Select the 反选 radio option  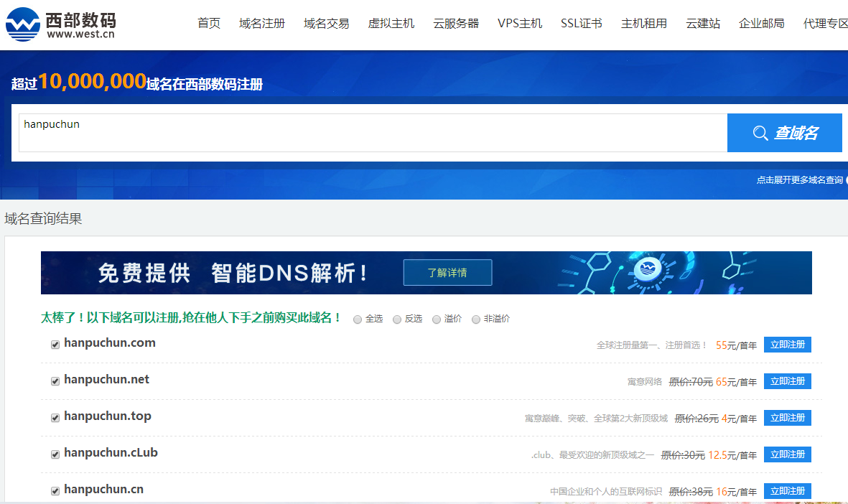pyautogui.click(x=396, y=319)
